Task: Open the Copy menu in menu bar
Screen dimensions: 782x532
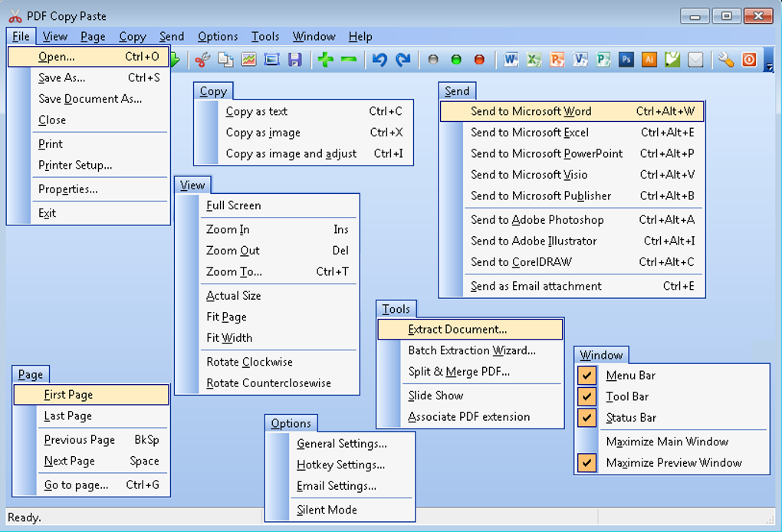Action: coord(132,36)
